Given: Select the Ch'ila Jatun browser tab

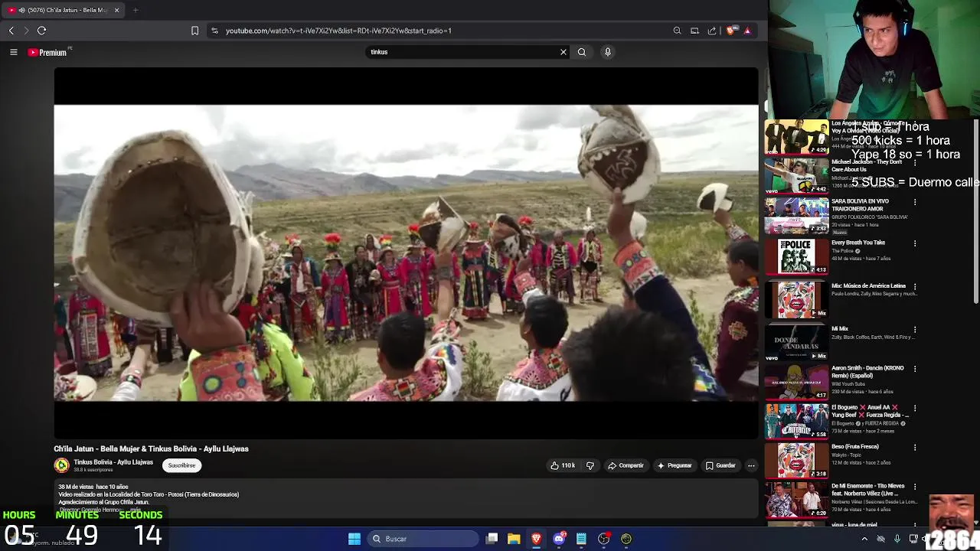Looking at the screenshot, I should pyautogui.click(x=64, y=10).
